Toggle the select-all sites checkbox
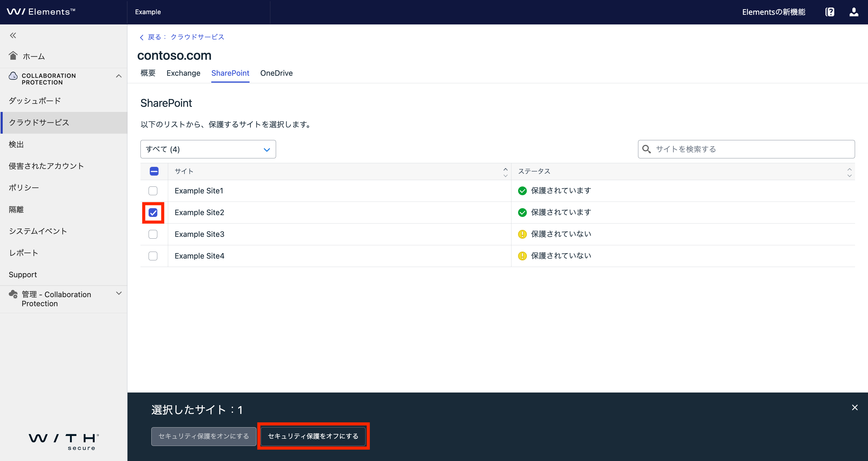Screen dimensions: 868x461 (154, 171)
